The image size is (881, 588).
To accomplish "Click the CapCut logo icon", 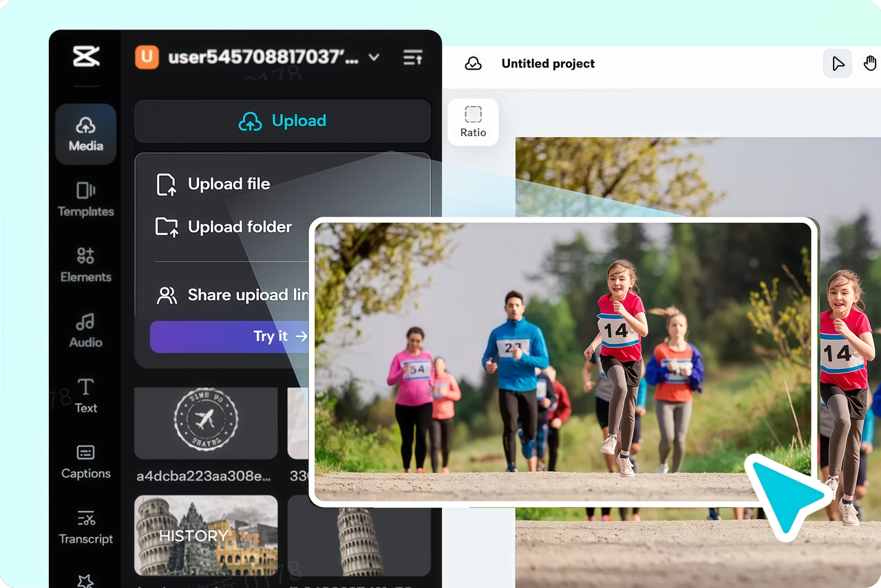I will 86,56.
